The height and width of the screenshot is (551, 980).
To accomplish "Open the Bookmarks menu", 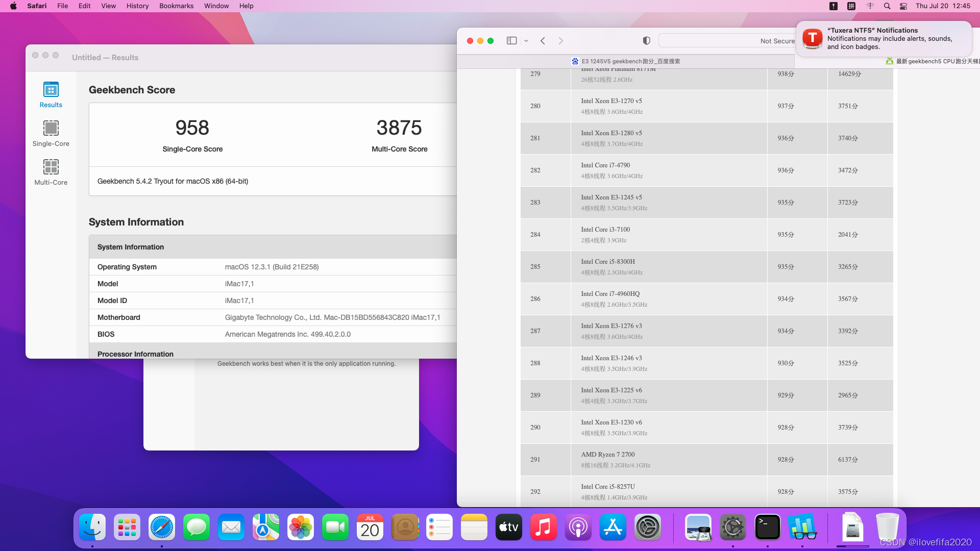I will (176, 6).
